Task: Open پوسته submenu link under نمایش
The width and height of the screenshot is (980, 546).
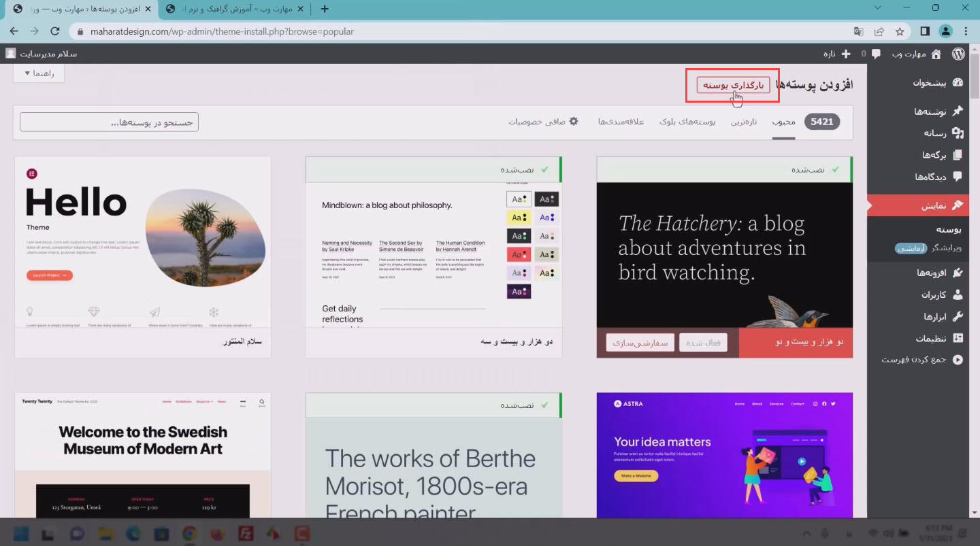Action: pyautogui.click(x=948, y=229)
